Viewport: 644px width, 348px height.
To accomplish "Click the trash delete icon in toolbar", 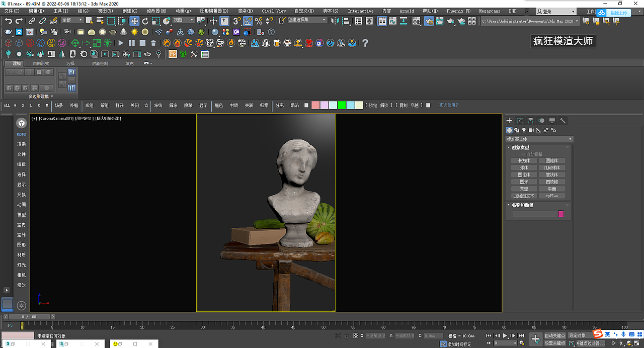I will pos(154,43).
